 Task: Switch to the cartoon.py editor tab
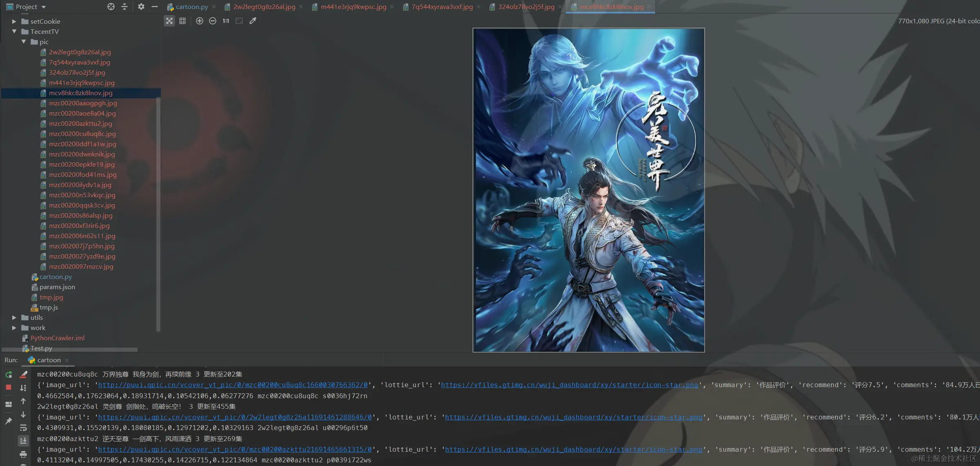point(191,7)
